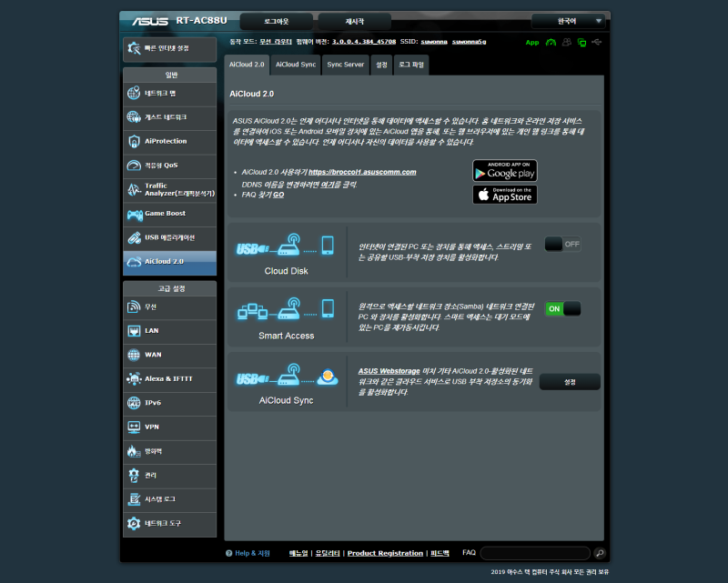Switch to the 로그 파일 tab
The height and width of the screenshot is (583, 728).
pyautogui.click(x=411, y=65)
